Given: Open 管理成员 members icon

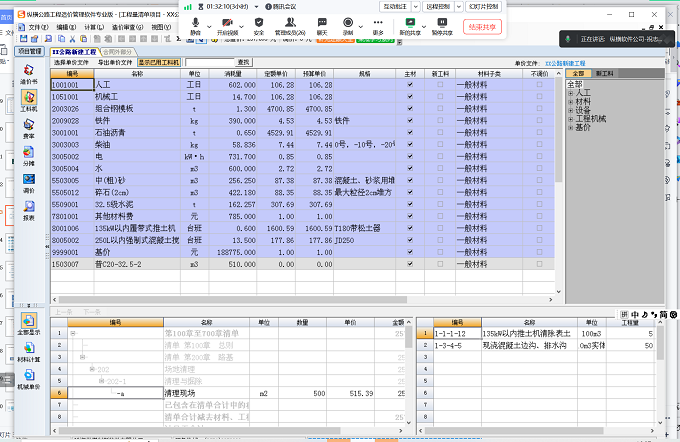Looking at the screenshot, I should 290,26.
